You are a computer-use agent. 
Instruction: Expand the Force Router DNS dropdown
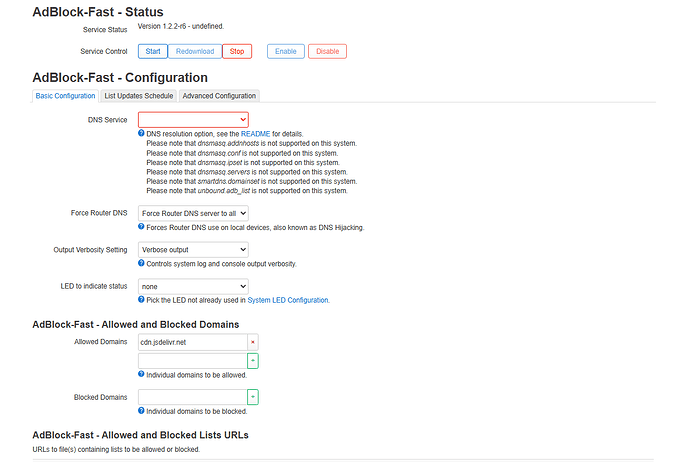(x=193, y=213)
